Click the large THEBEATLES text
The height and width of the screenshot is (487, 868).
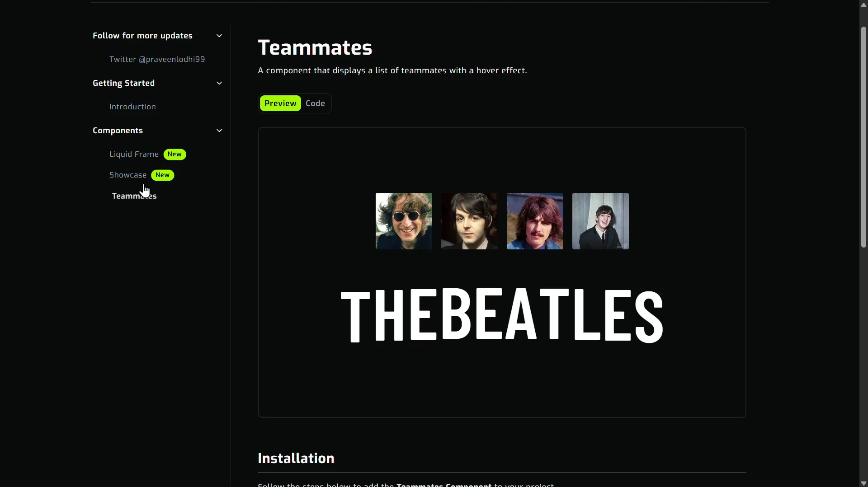tap(502, 315)
